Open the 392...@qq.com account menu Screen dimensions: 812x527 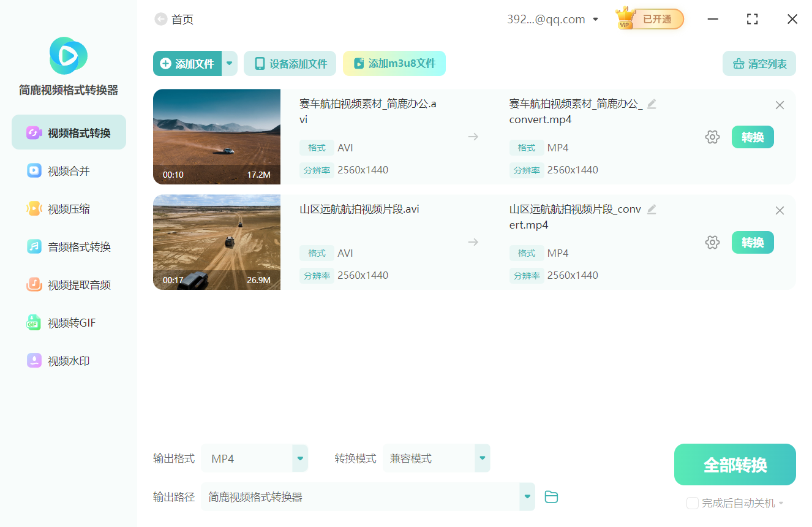[551, 18]
